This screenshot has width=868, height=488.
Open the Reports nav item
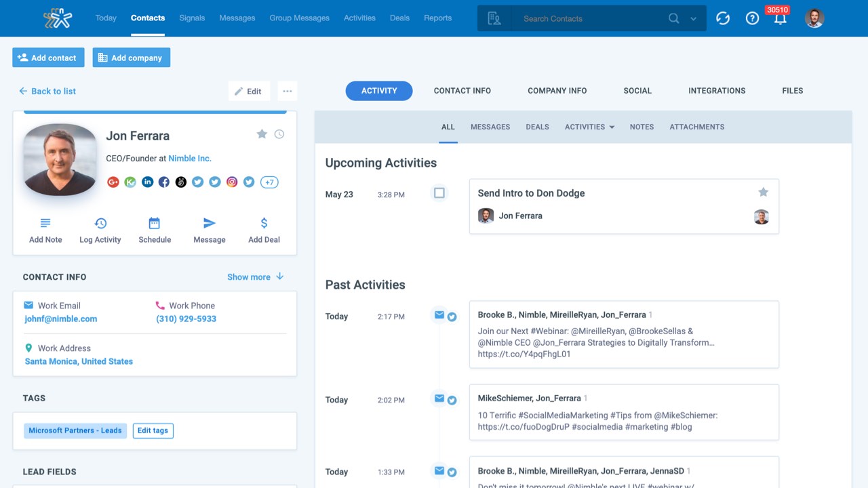[437, 18]
